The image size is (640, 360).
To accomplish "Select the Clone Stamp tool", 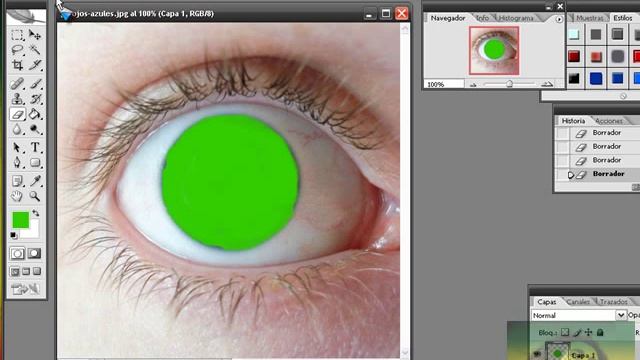I will pyautogui.click(x=17, y=99).
